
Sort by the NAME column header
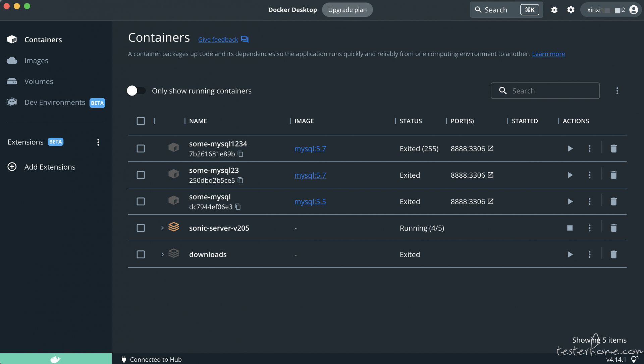tap(198, 121)
